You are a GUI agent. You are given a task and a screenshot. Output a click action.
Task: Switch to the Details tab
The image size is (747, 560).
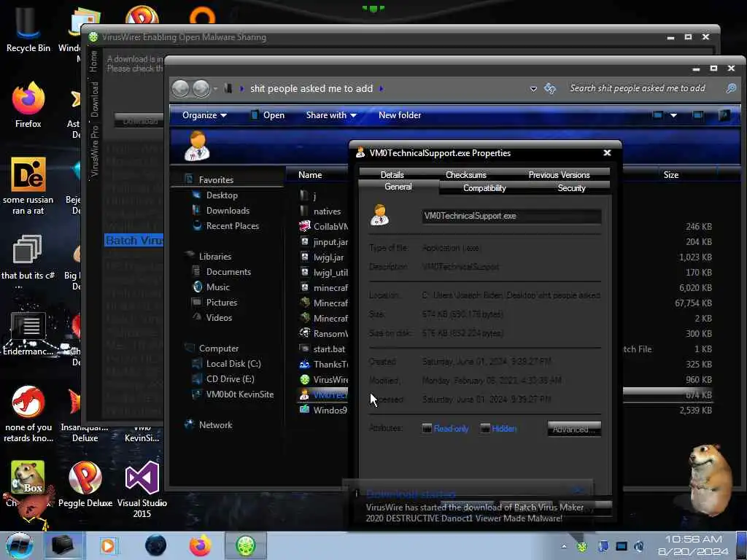392,175
